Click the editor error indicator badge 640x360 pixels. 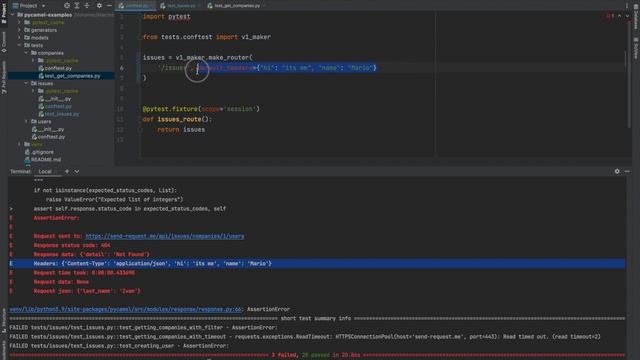(x=610, y=16)
